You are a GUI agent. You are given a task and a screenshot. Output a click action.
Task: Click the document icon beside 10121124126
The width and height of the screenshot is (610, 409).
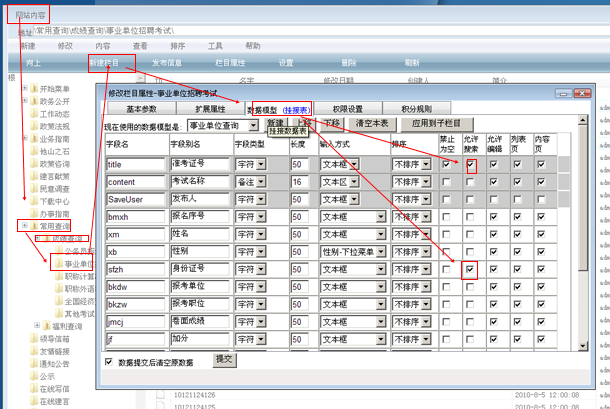pos(160,395)
